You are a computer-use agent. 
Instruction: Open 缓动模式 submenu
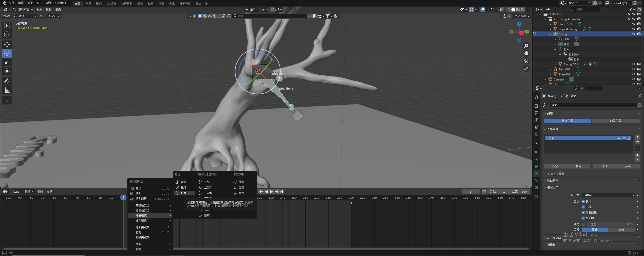click(150, 221)
